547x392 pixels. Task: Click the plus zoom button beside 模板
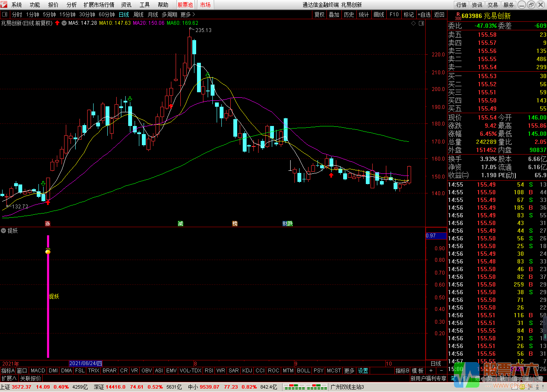click(x=431, y=371)
